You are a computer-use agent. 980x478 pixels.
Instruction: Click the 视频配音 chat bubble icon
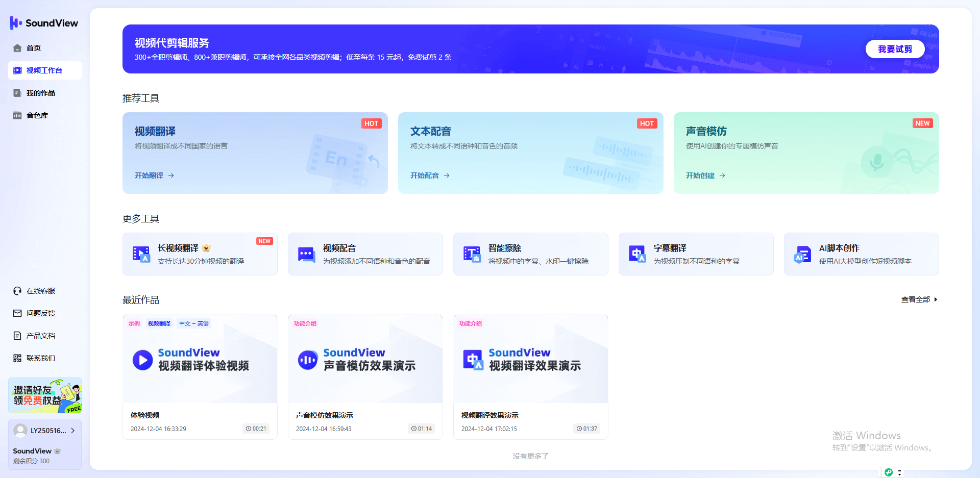point(307,254)
